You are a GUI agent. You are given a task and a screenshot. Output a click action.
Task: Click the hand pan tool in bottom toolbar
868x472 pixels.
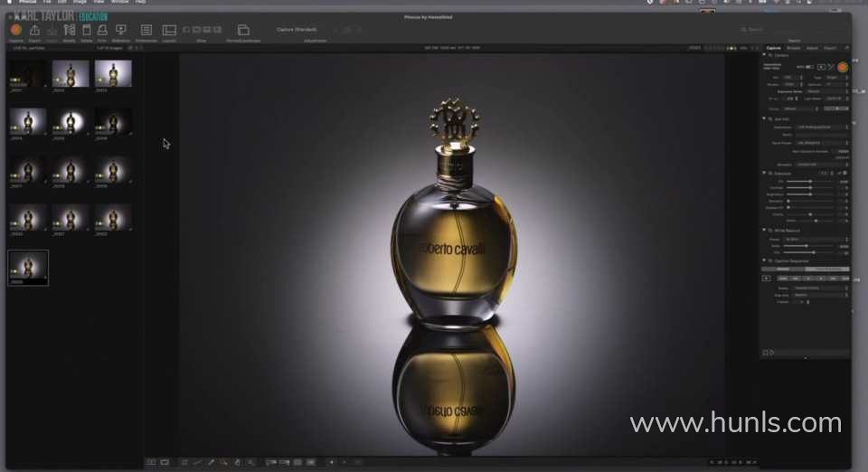click(x=238, y=462)
